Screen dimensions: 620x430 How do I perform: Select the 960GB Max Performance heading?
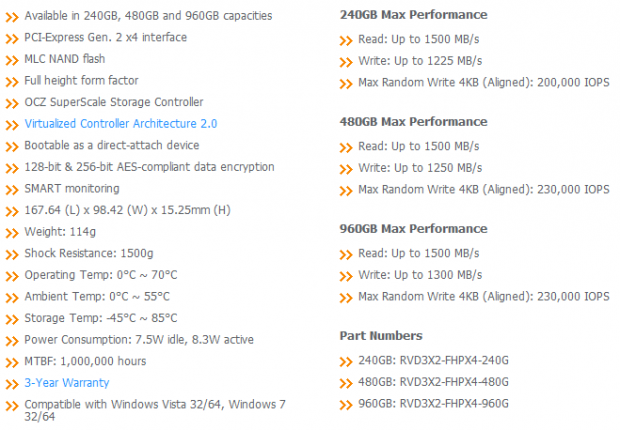[413, 229]
